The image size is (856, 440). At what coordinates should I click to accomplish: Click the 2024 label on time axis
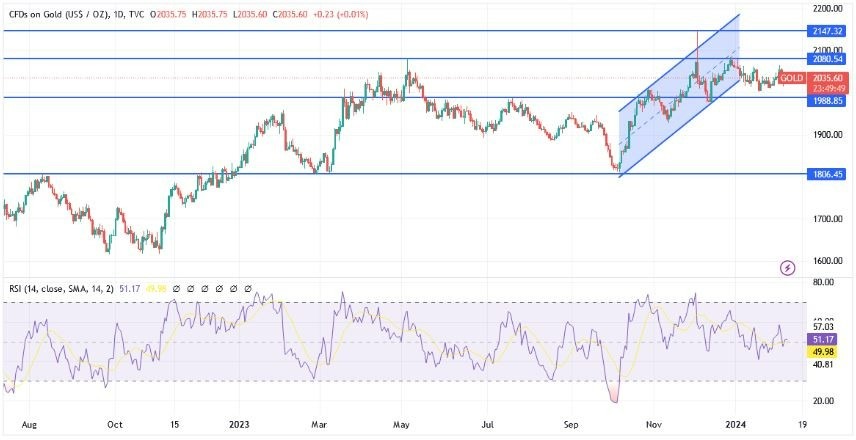pyautogui.click(x=734, y=424)
